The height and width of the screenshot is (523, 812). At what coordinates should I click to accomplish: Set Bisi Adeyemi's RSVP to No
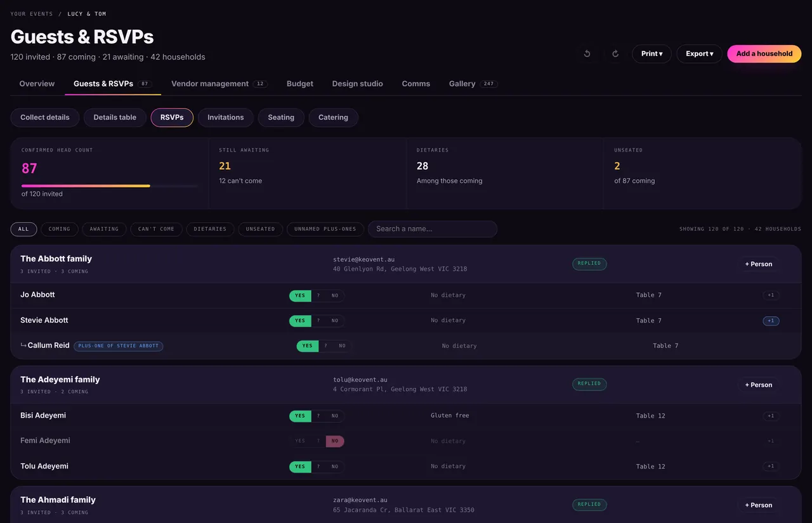pos(335,416)
